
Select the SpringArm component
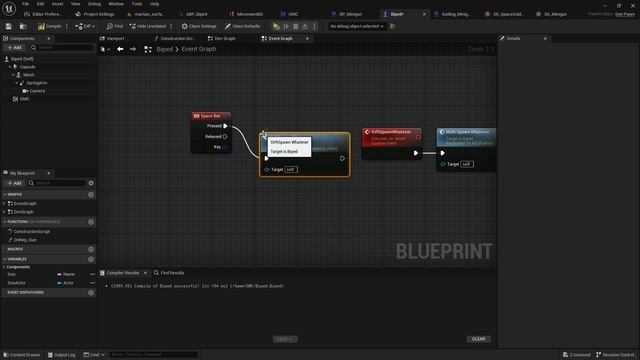pyautogui.click(x=36, y=83)
